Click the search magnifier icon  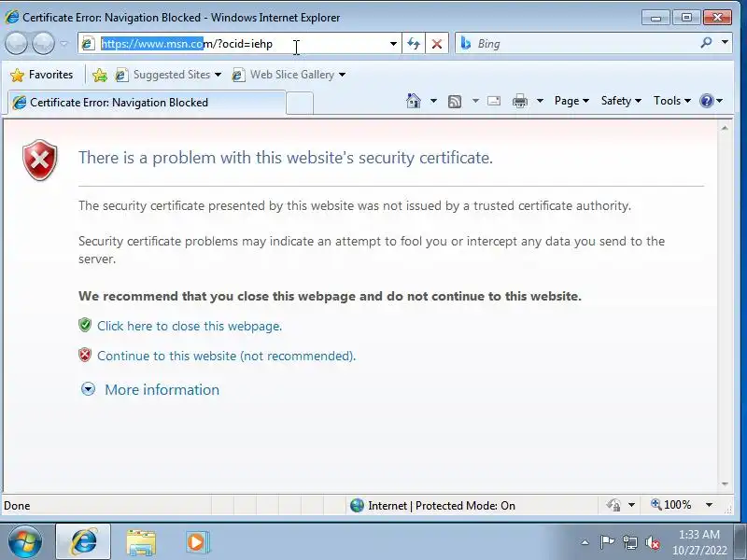706,43
